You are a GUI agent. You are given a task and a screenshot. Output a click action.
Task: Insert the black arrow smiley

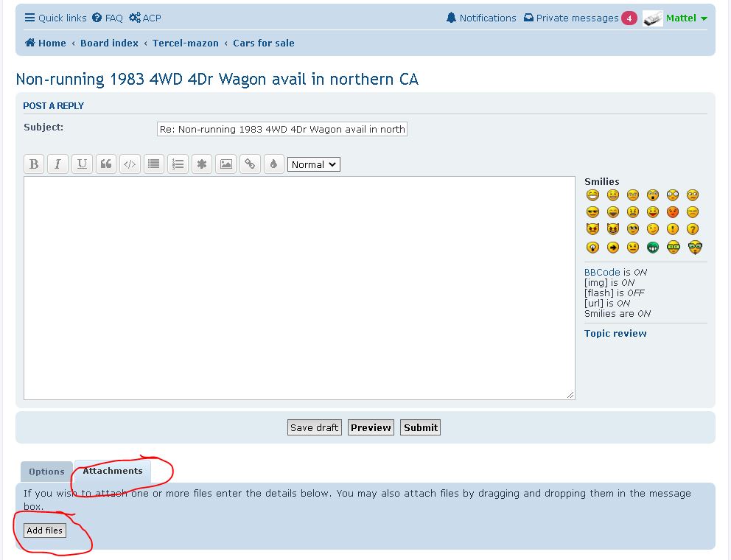click(613, 247)
